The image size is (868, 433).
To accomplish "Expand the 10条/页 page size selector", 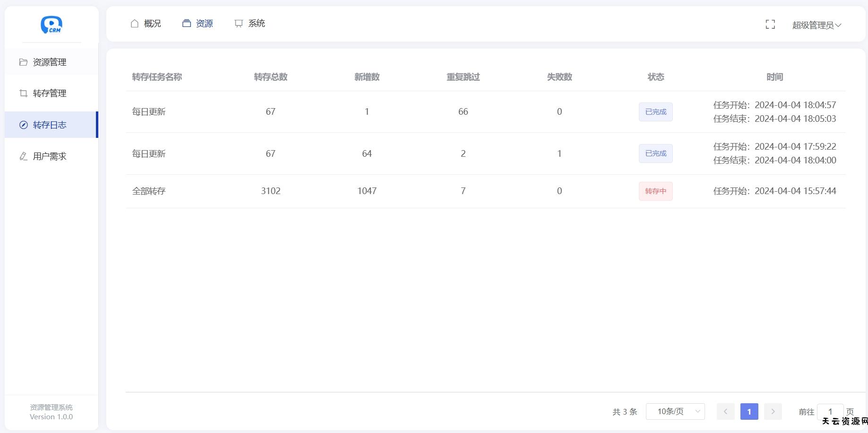I will tap(675, 412).
